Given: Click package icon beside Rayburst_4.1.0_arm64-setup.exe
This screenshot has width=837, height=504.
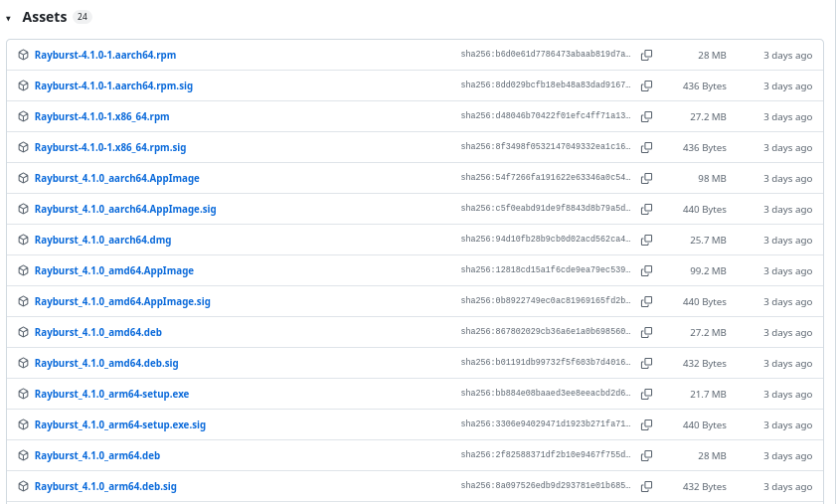Looking at the screenshot, I should tap(23, 394).
